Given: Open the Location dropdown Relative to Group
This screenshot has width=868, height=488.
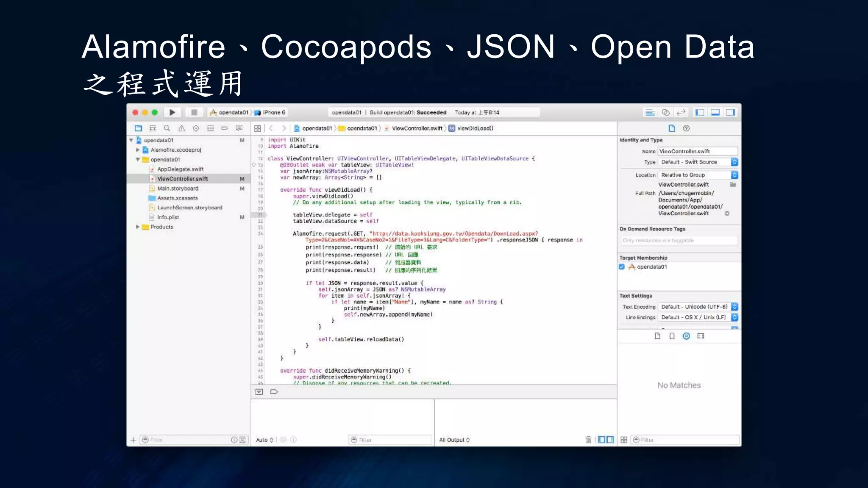Looking at the screenshot, I should tap(698, 175).
